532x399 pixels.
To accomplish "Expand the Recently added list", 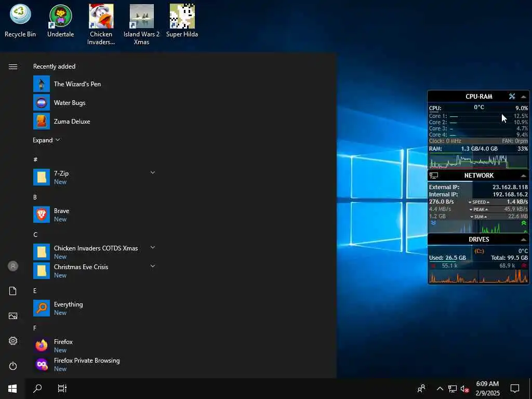I will 46,140.
